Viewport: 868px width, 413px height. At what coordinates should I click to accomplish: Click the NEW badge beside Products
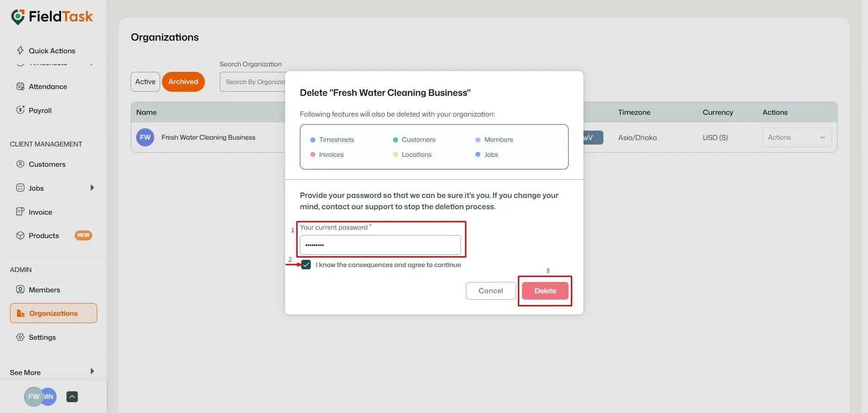tap(83, 235)
